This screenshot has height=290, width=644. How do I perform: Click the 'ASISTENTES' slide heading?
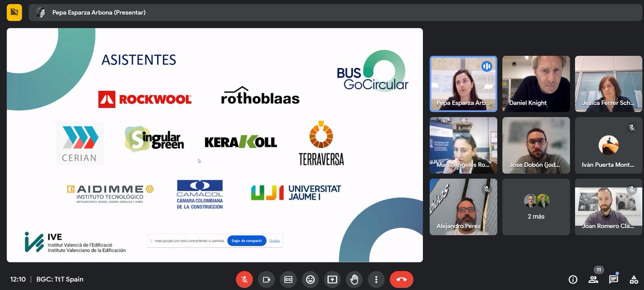coord(139,60)
